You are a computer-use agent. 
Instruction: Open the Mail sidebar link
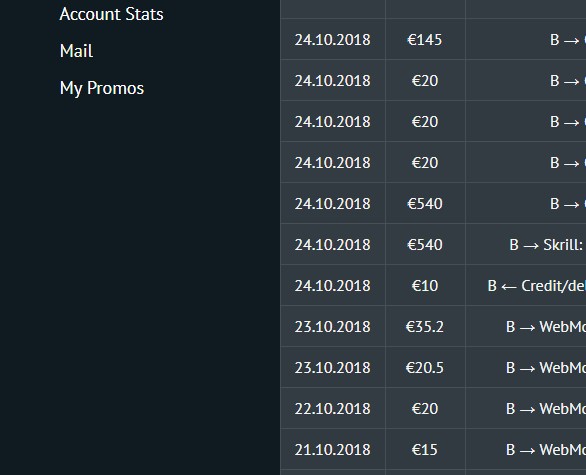click(x=76, y=51)
